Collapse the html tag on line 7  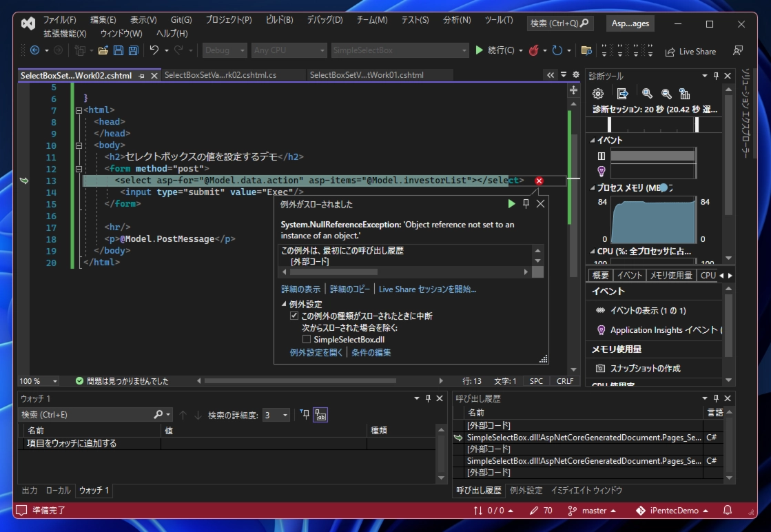(79, 110)
